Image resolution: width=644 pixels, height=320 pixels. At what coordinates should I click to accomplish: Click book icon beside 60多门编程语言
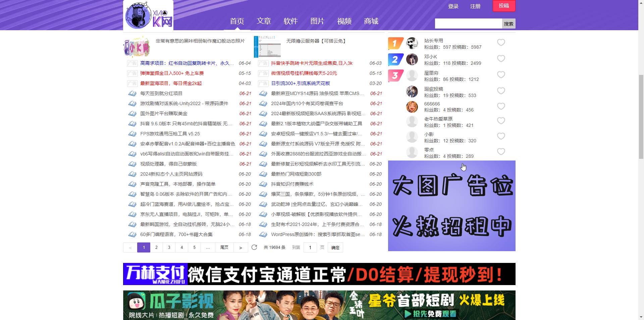tap(132, 235)
